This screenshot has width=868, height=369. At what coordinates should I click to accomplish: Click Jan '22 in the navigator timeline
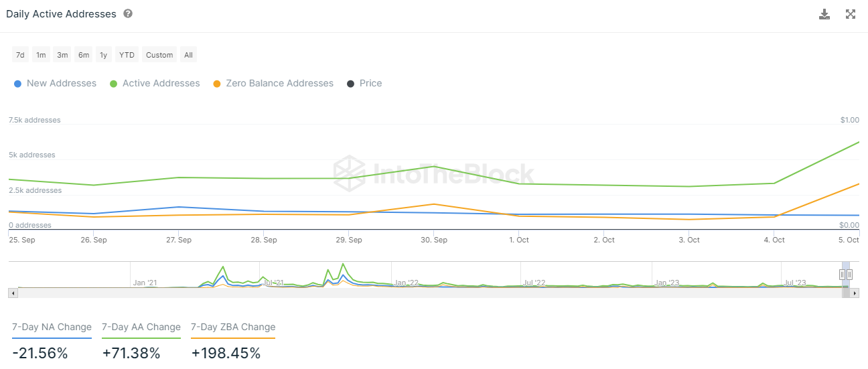tap(406, 283)
